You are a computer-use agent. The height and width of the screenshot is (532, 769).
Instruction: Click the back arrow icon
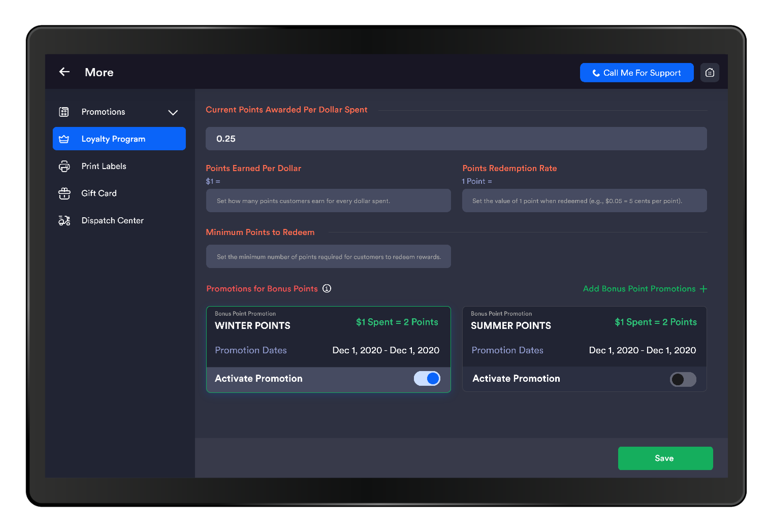[x=65, y=72]
